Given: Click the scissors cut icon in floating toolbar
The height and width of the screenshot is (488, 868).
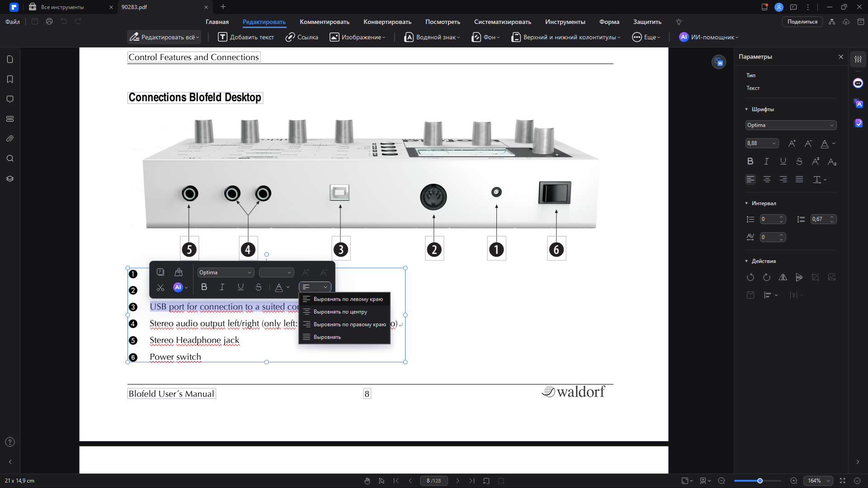Looking at the screenshot, I should pos(160,287).
